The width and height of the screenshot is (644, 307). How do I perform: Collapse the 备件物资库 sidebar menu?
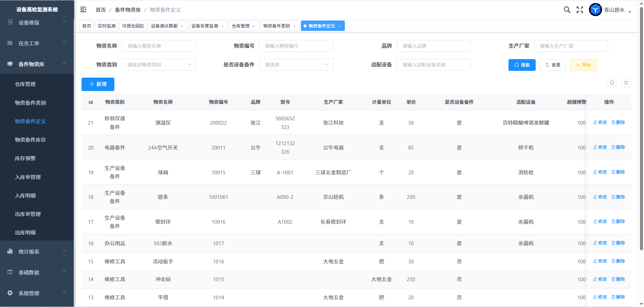tap(37, 64)
